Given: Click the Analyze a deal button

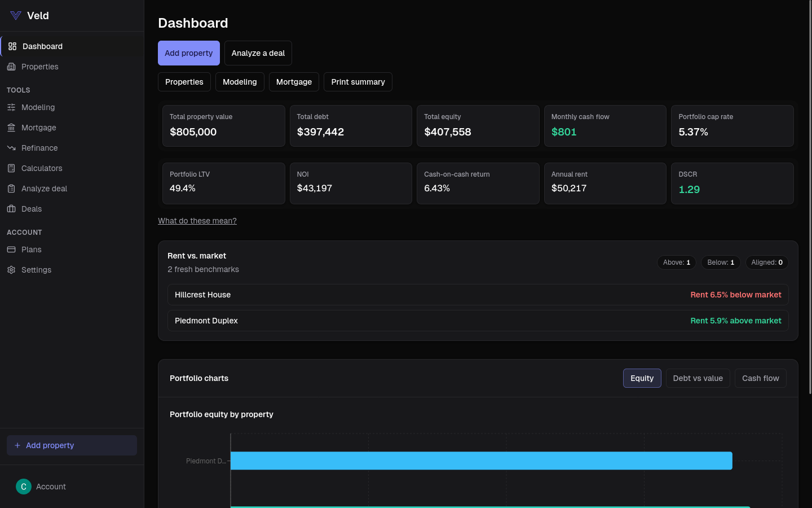Looking at the screenshot, I should 258,53.
